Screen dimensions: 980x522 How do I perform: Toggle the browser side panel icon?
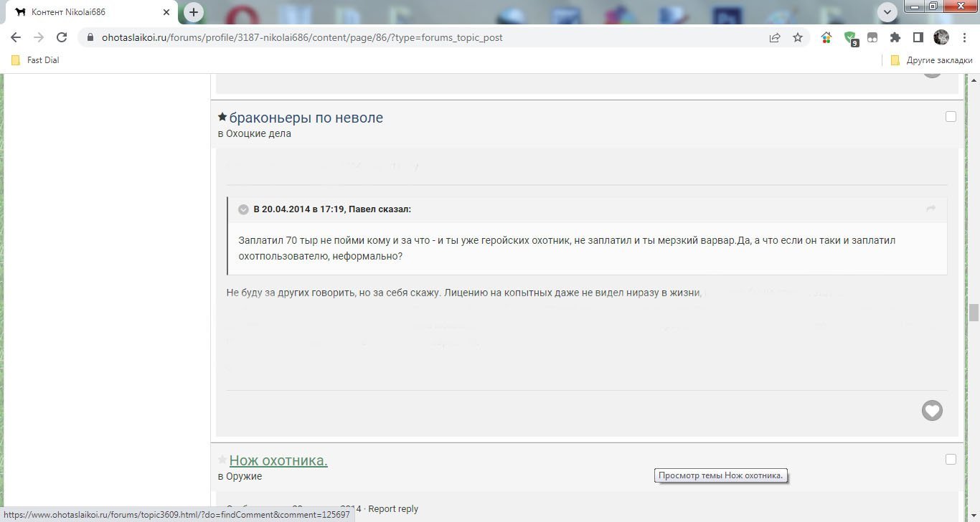[918, 37]
